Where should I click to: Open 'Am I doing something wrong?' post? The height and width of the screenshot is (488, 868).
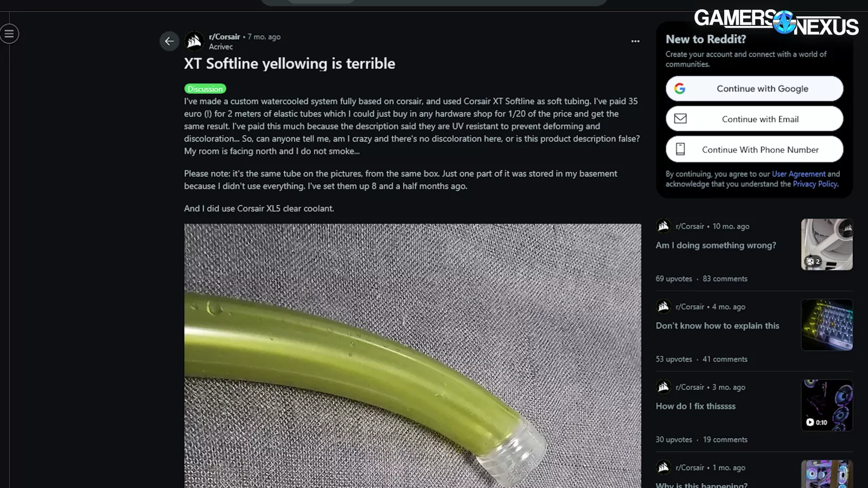pyautogui.click(x=716, y=245)
